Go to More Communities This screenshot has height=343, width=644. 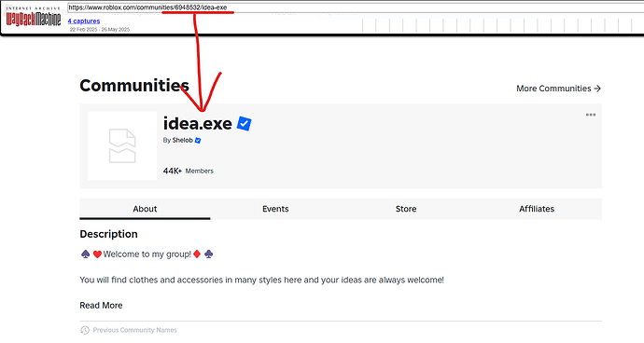click(558, 89)
